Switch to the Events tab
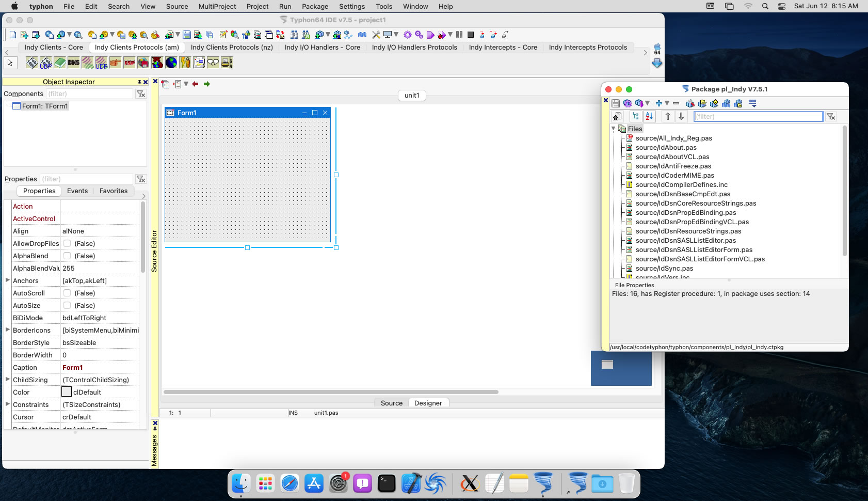The image size is (868, 501). [x=77, y=191]
